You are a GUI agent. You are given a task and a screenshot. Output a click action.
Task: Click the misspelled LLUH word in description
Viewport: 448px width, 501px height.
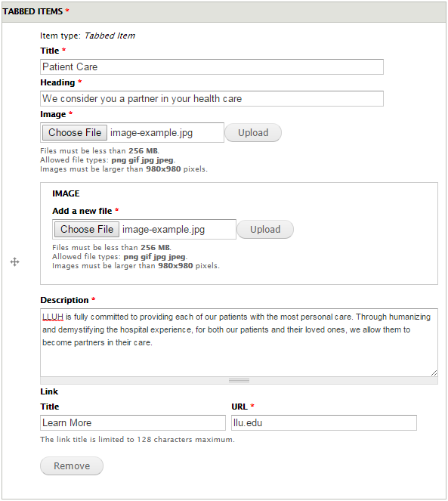pyautogui.click(x=53, y=317)
